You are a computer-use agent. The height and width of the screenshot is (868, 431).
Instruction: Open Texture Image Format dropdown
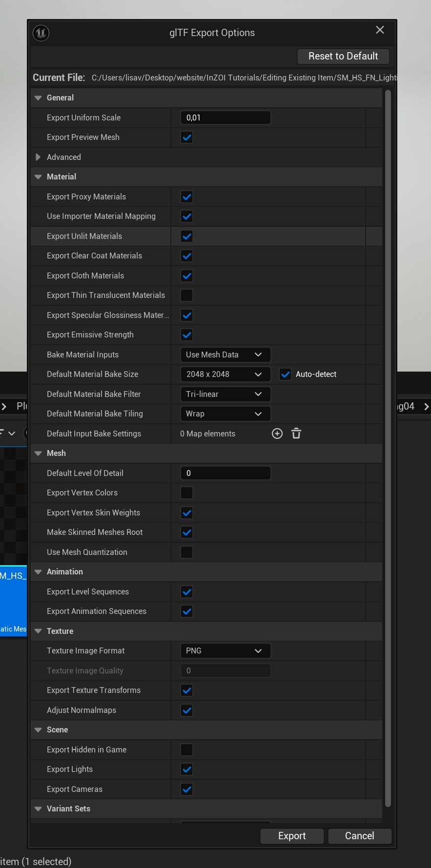[226, 651]
